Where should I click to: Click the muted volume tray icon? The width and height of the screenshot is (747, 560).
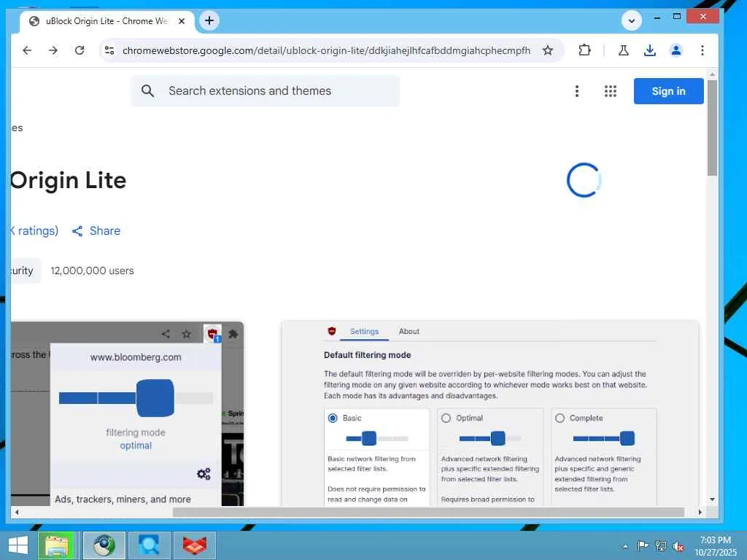[x=678, y=546]
